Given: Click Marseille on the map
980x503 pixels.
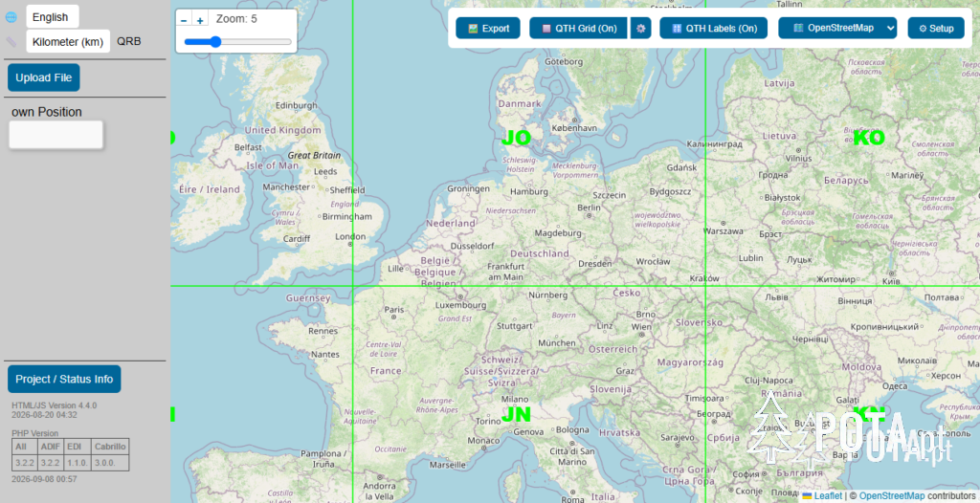Looking at the screenshot, I should pyautogui.click(x=448, y=465).
